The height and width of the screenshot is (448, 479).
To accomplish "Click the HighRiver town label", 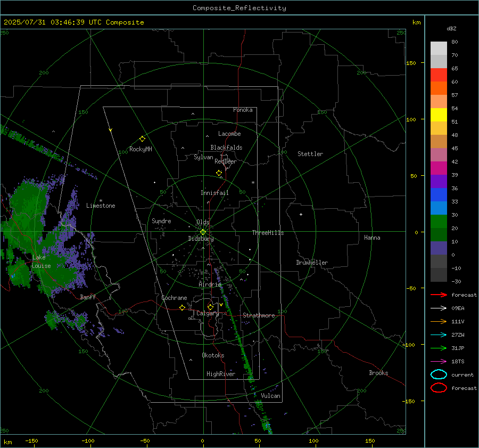I will coord(221,374).
